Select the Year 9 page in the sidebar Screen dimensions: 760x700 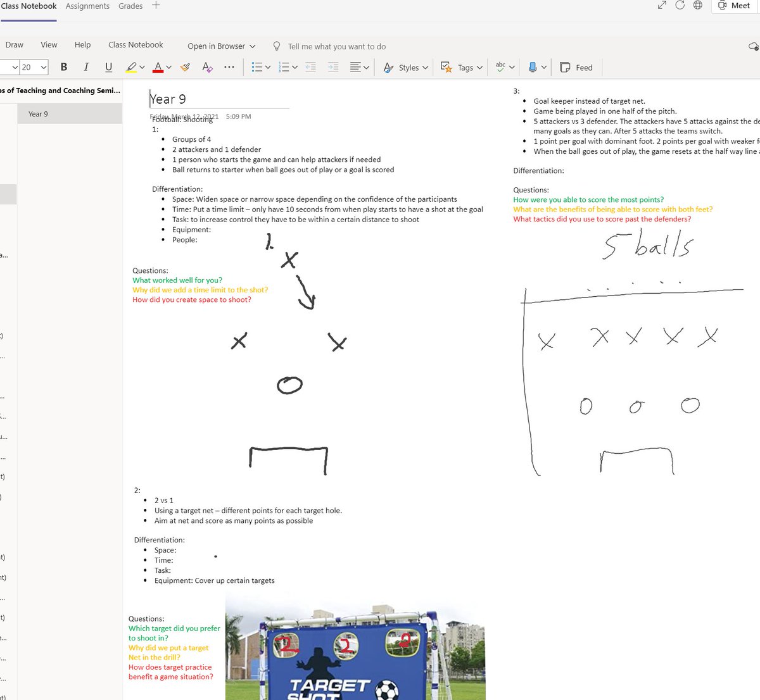(x=37, y=114)
